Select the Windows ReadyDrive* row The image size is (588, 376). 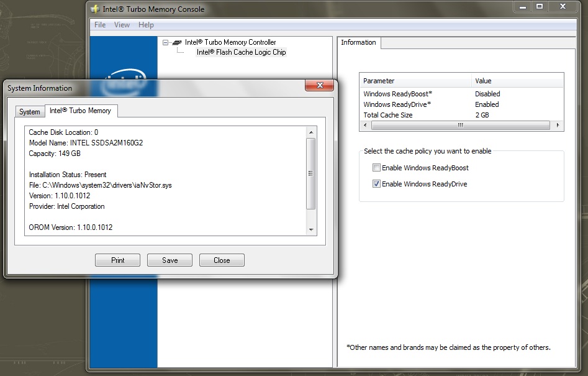[x=461, y=104]
